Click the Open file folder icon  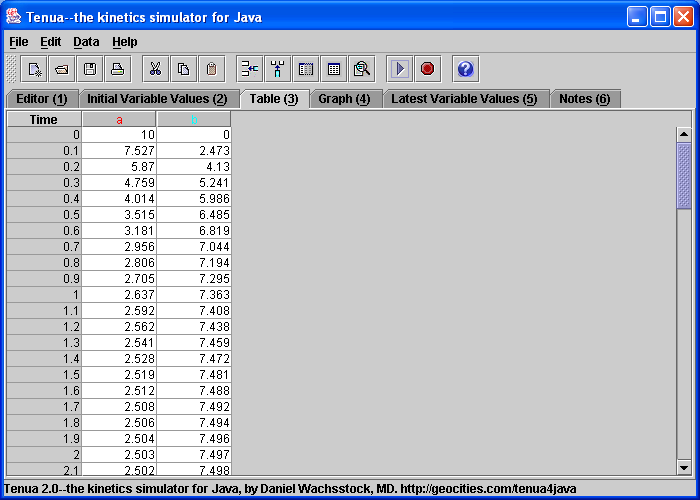coord(62,69)
